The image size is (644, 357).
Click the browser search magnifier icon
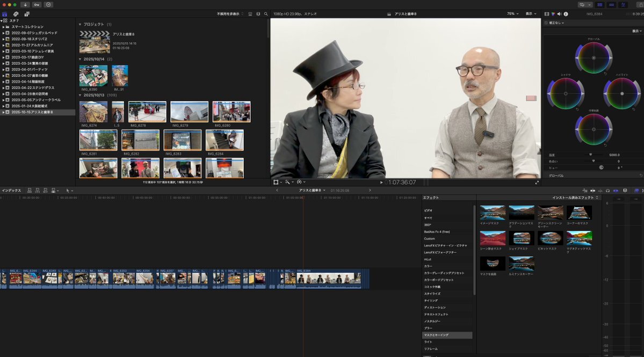[x=266, y=14]
